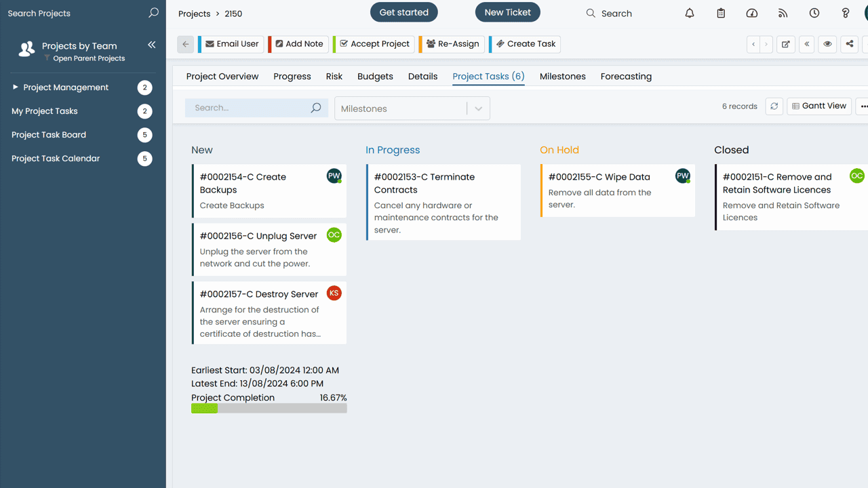The height and width of the screenshot is (488, 868).
Task: Click into the Search Projects field
Action: [x=75, y=13]
